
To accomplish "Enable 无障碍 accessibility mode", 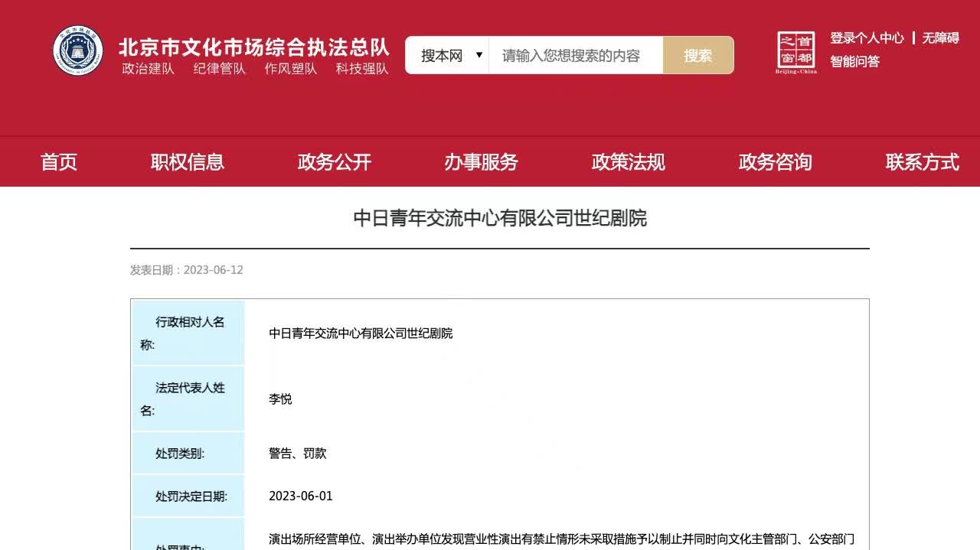I will [940, 38].
